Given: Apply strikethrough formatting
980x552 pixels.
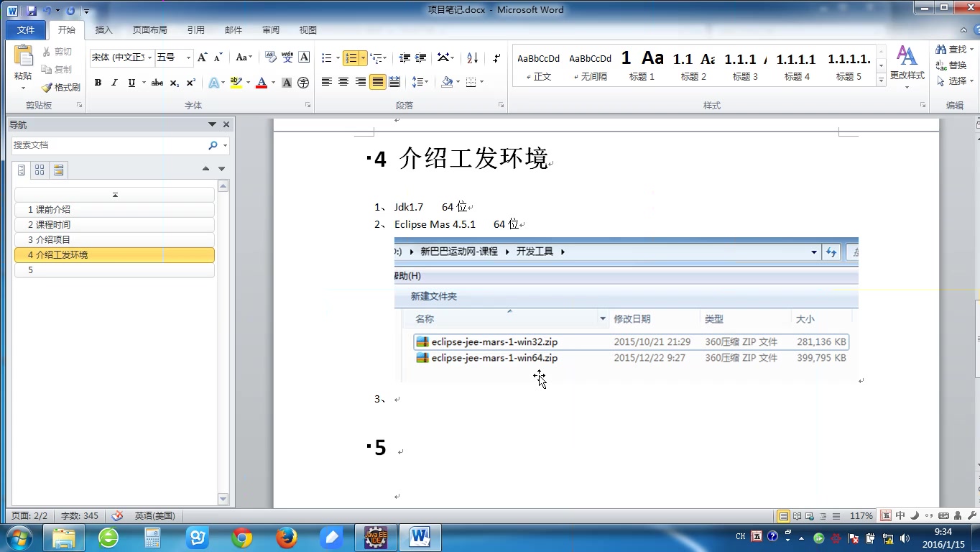Looking at the screenshot, I should coord(158,83).
